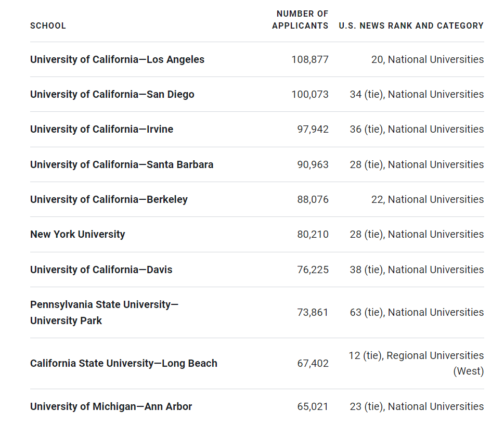Click University of California—Irvine school name
The height and width of the screenshot is (423, 504).
[x=101, y=129]
